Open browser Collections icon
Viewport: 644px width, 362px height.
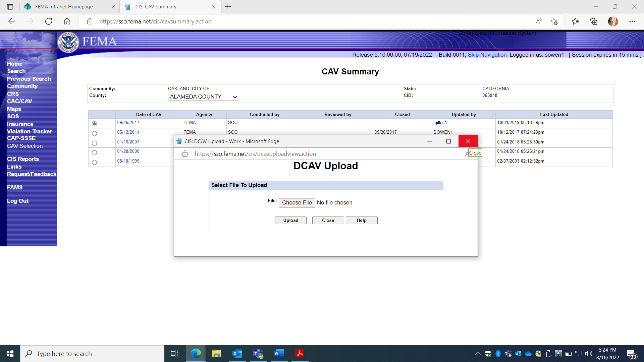tap(594, 21)
